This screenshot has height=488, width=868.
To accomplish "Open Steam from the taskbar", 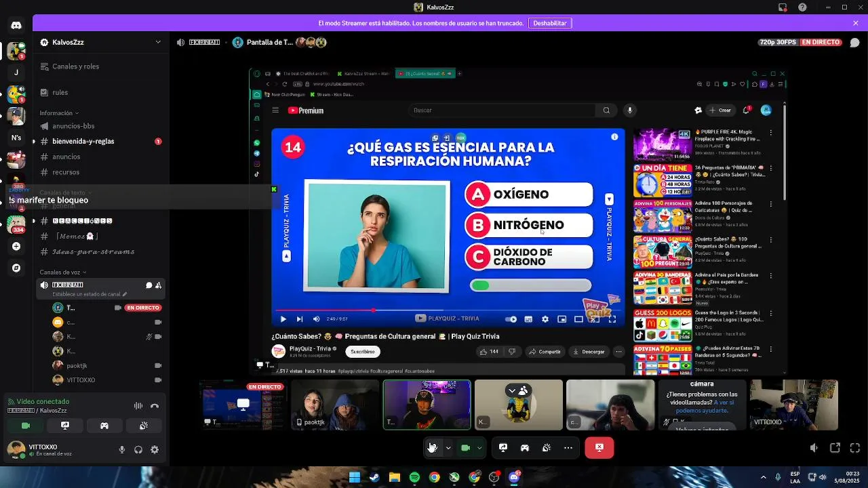I will pos(374,477).
